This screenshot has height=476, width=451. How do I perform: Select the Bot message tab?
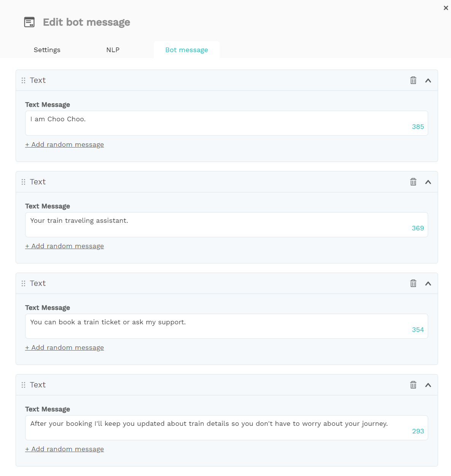coord(186,50)
